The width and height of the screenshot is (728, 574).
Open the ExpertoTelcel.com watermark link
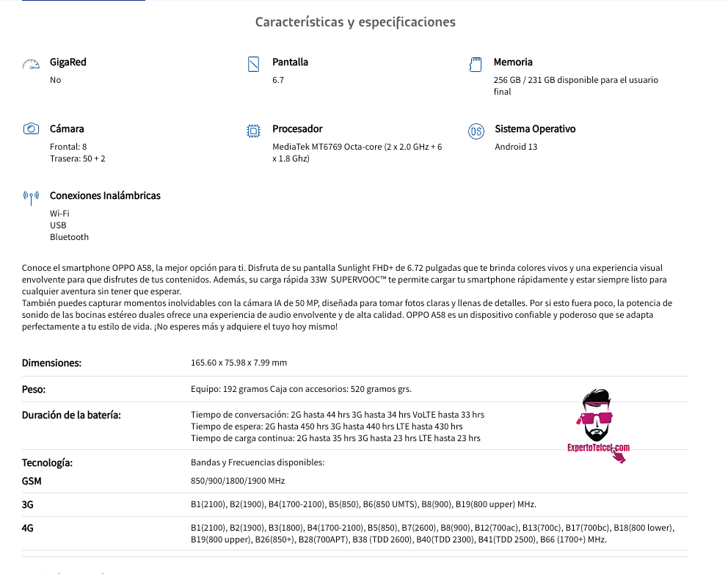click(x=598, y=448)
